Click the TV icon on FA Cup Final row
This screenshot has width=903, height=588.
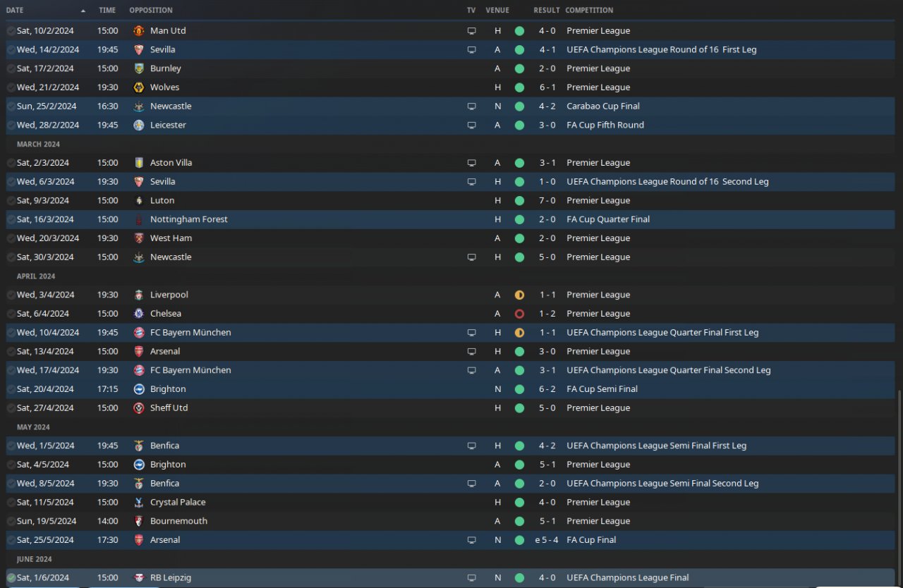click(x=471, y=540)
